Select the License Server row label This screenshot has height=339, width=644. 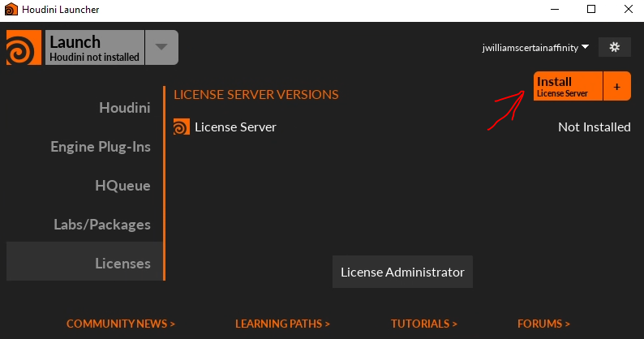(x=235, y=127)
